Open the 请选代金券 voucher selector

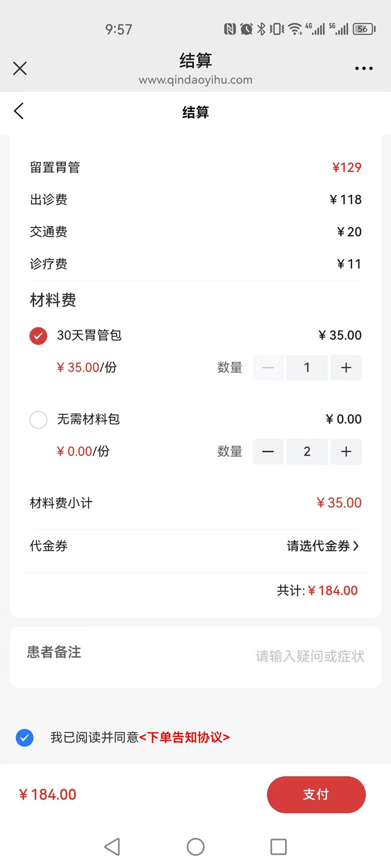point(319,546)
